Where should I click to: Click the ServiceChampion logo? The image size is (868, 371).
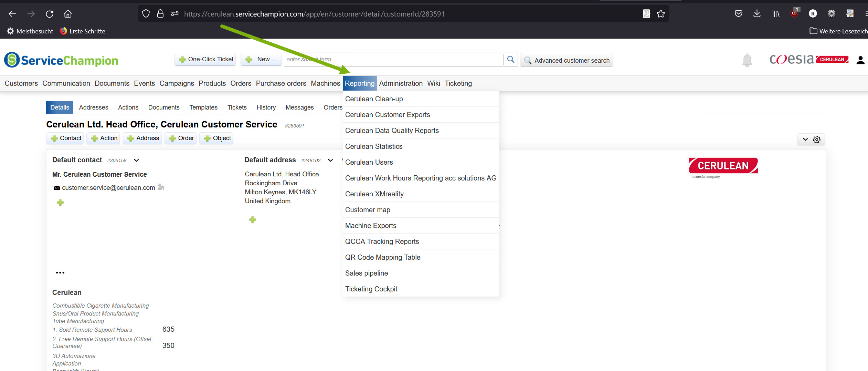(61, 60)
